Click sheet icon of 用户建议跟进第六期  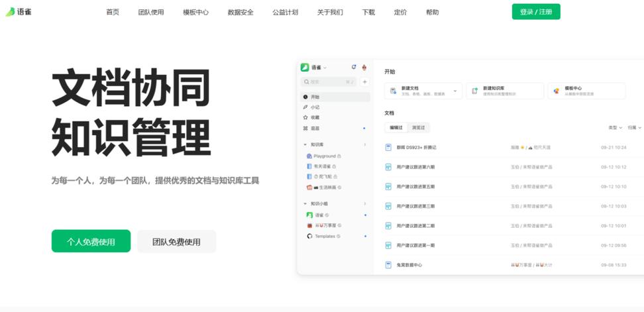(x=388, y=167)
